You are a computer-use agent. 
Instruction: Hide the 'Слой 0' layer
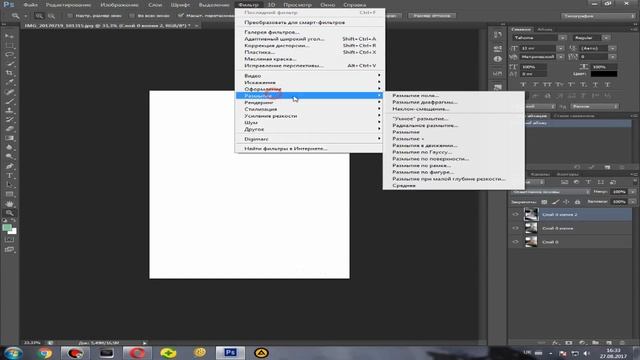coord(516,242)
